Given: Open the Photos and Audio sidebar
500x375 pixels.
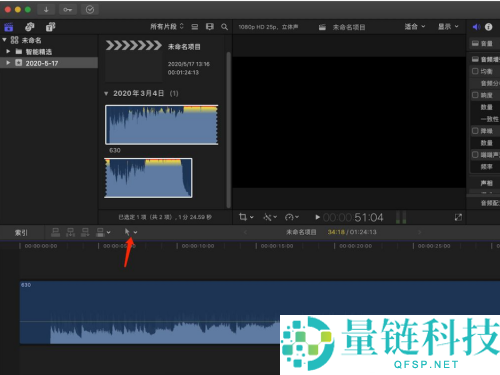Looking at the screenshot, I should click(x=30, y=27).
